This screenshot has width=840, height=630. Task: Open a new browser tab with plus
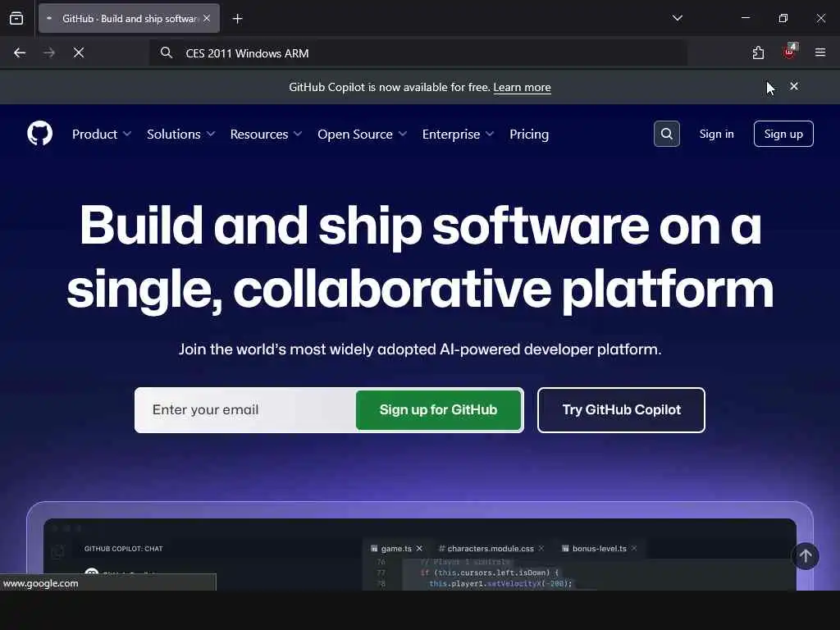pyautogui.click(x=237, y=19)
